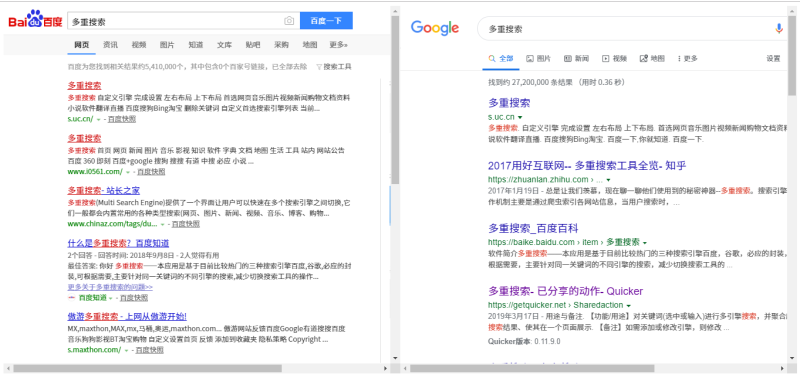Activate Google voice search microphone icon
Screen dimensions: 800x374
click(779, 29)
